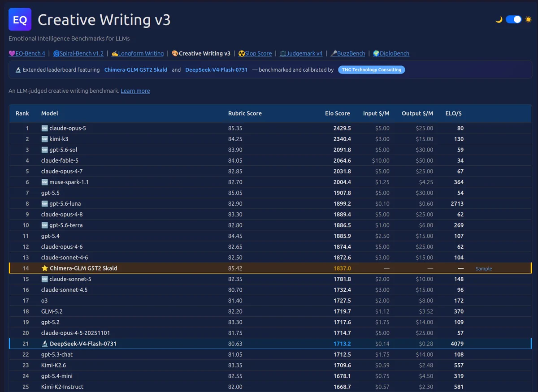Click the Elo score 2429.5
This screenshot has height=392, width=538.
click(x=342, y=128)
